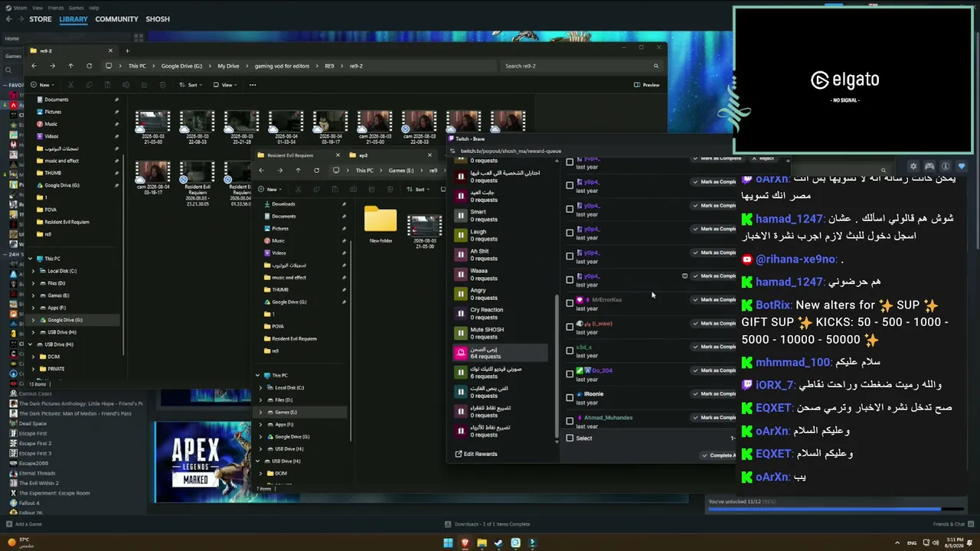Viewport: 980px width, 551px height.
Task: Click the Waaaa reward icon
Action: click(x=460, y=274)
